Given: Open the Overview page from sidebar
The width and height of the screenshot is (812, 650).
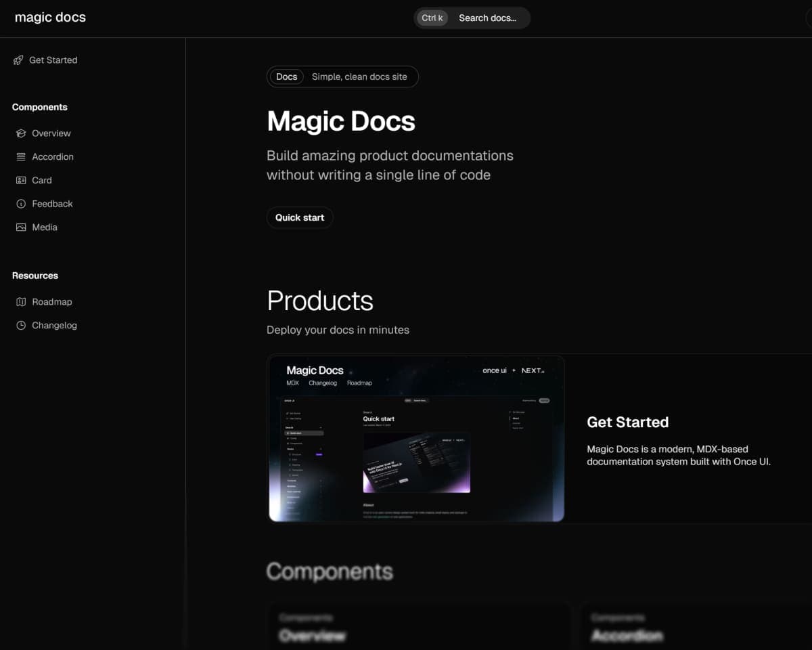Looking at the screenshot, I should click(x=51, y=133).
